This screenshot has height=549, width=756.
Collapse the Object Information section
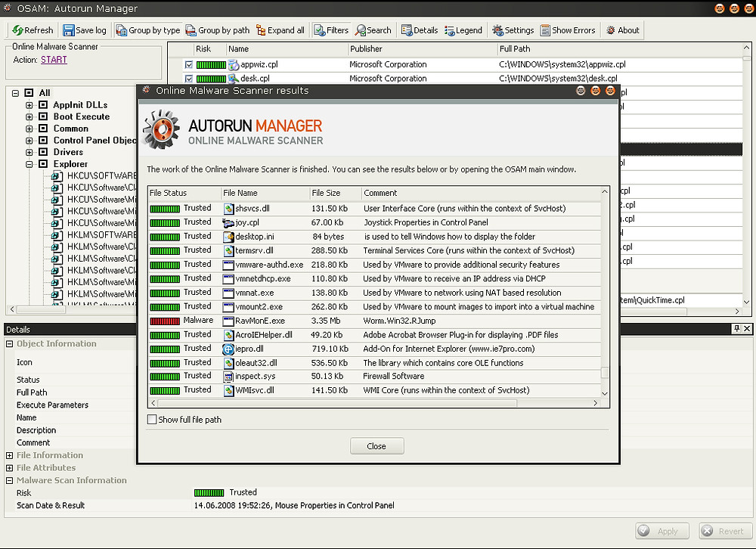[9, 344]
